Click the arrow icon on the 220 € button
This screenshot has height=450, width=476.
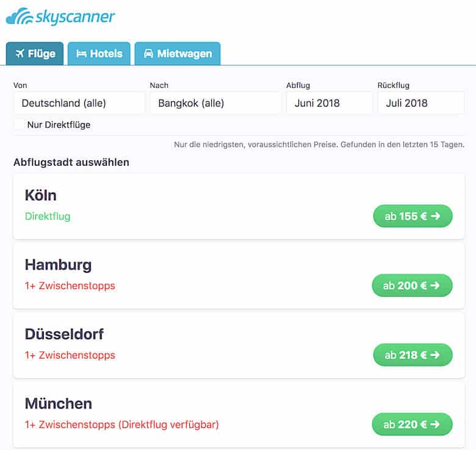pyautogui.click(x=435, y=424)
